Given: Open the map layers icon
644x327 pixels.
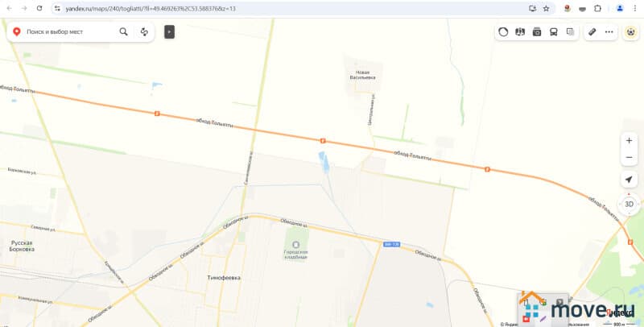Looking at the screenshot, I should [x=571, y=32].
